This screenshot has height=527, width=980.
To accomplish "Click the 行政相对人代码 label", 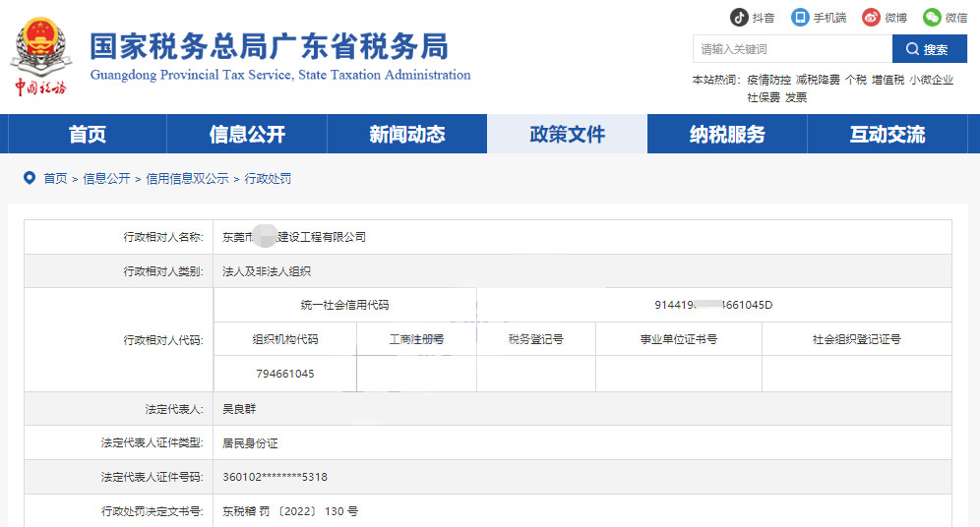I will click(163, 340).
